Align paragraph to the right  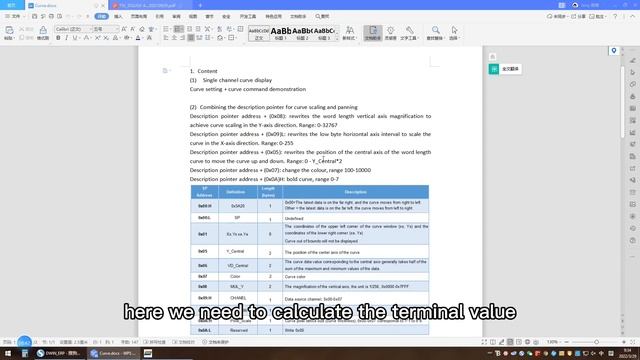(x=182, y=38)
